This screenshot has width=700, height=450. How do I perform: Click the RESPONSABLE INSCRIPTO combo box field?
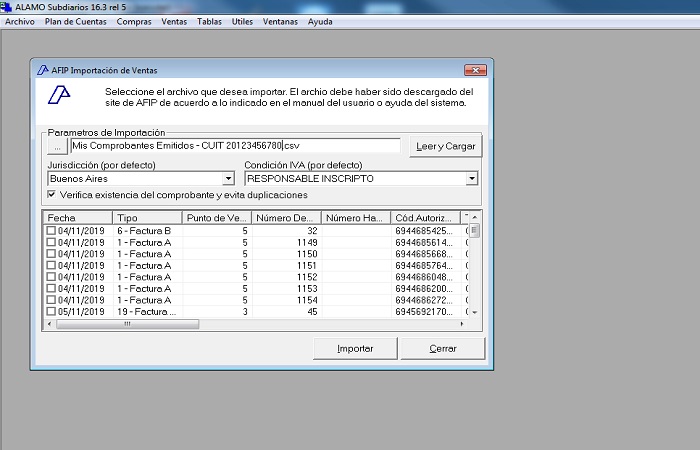coord(361,179)
